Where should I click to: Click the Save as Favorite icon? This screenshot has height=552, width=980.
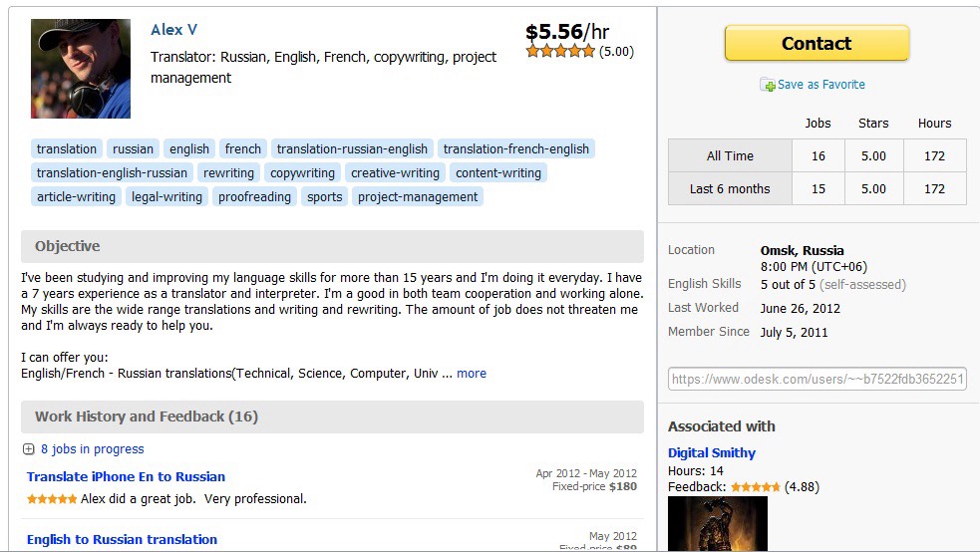click(x=767, y=86)
